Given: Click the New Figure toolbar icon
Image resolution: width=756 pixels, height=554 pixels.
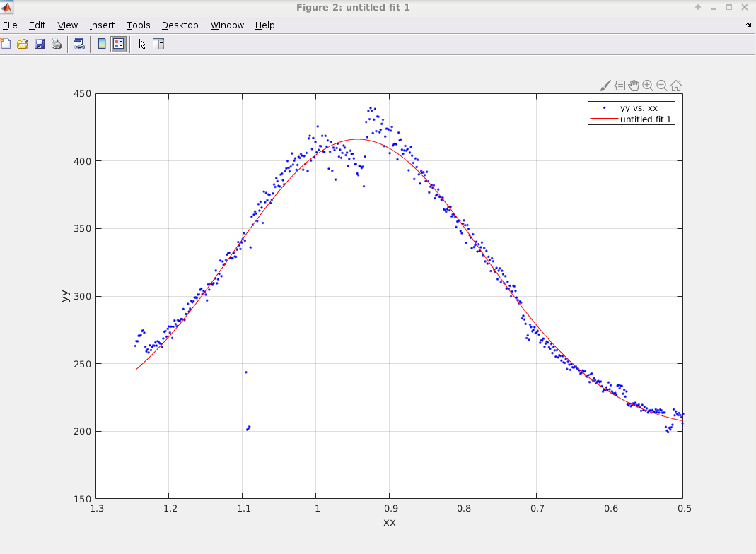Looking at the screenshot, I should 6,44.
